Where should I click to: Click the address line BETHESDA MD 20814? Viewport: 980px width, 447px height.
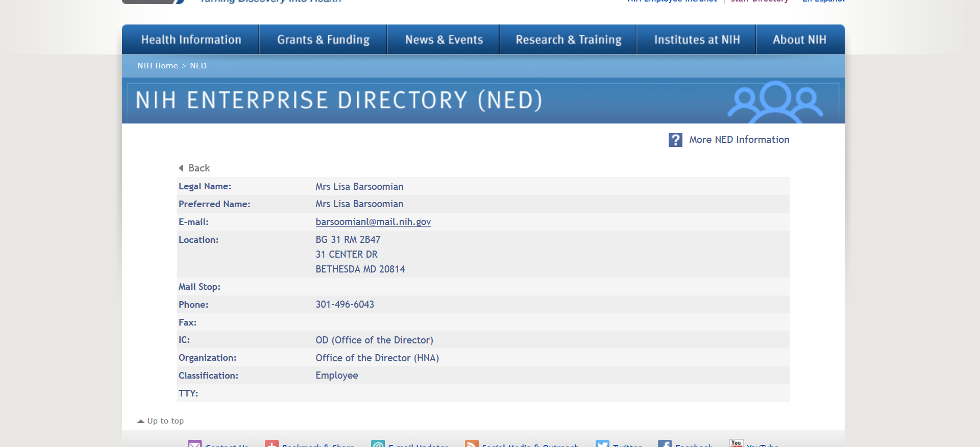click(360, 269)
